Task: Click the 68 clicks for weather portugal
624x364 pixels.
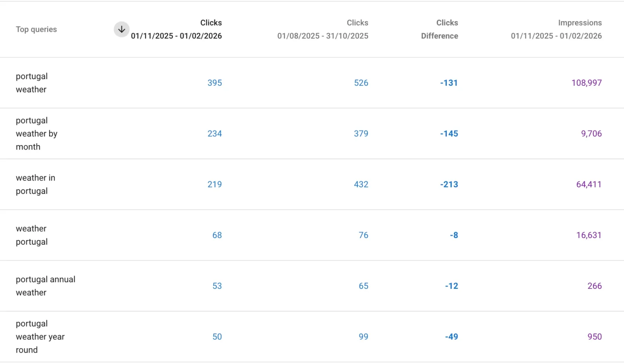Action: coord(217,235)
